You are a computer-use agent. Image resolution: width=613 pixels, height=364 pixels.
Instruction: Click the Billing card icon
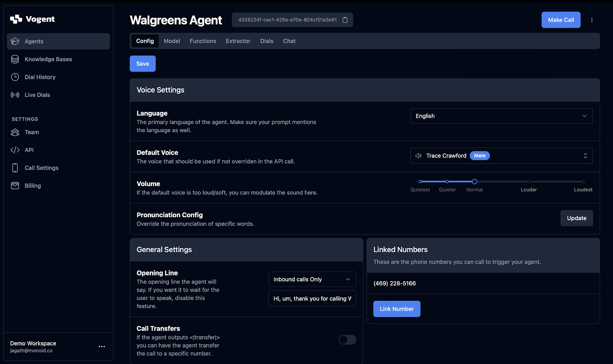point(15,186)
